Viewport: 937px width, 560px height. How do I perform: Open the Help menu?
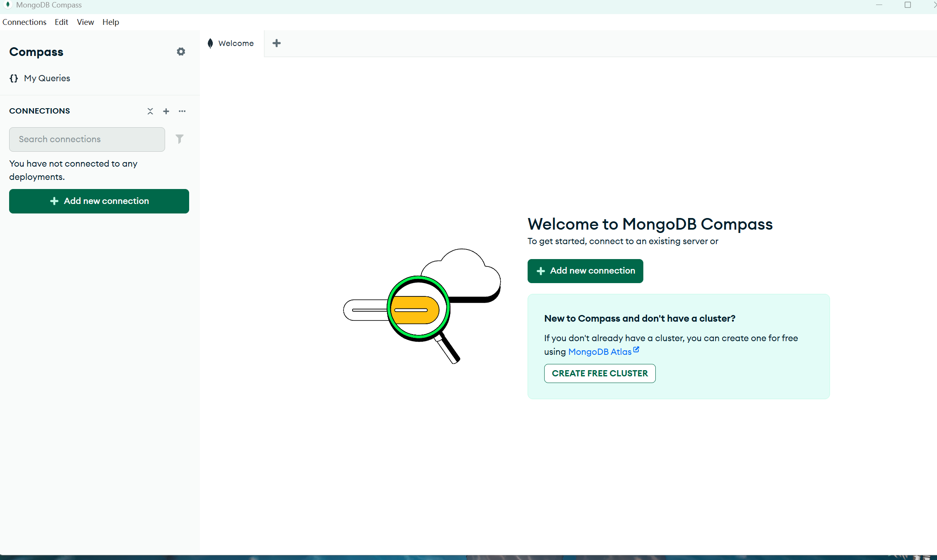point(111,22)
